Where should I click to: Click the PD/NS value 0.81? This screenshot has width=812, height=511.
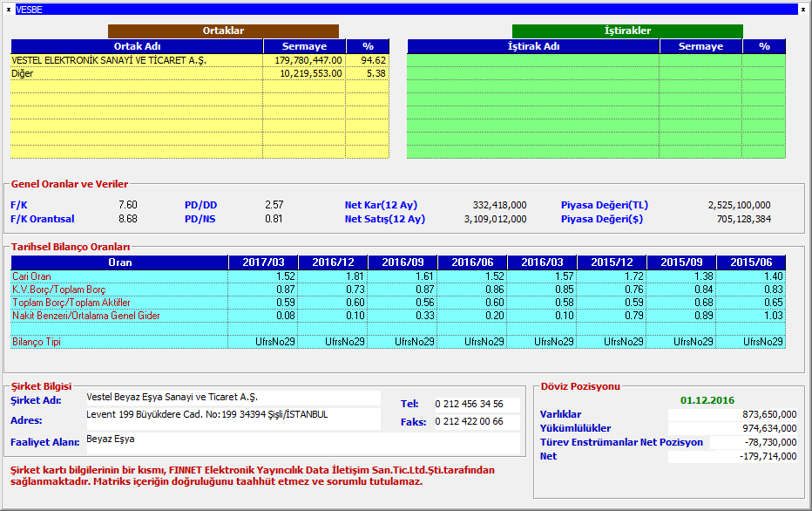point(274,219)
